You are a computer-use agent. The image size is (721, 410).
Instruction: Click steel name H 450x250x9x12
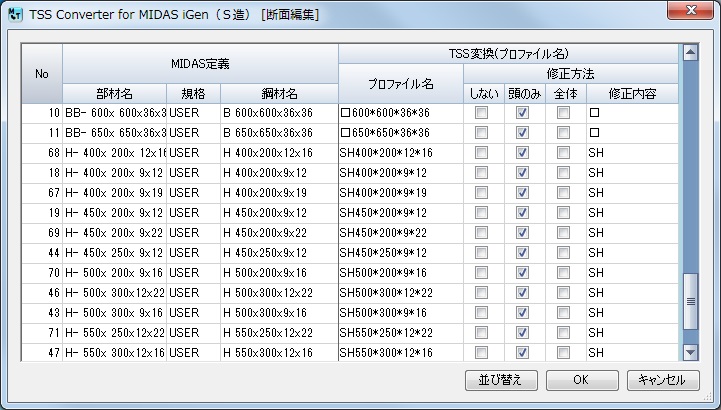tap(280, 253)
